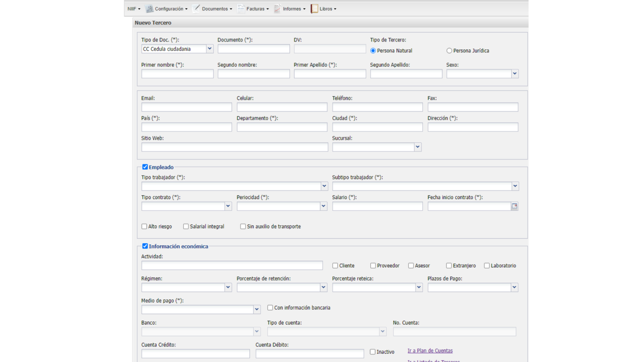Image resolution: width=644 pixels, height=362 pixels.
Task: Click the Primer nombre input field
Action: (177, 74)
